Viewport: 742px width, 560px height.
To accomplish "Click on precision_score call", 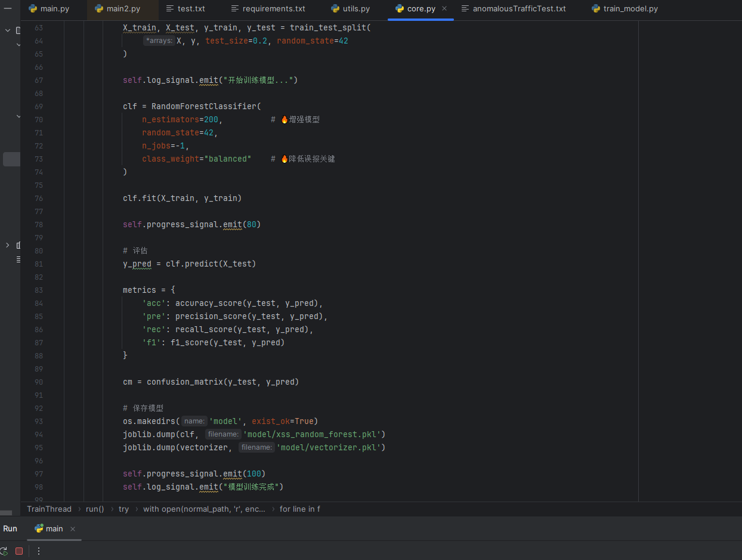I will point(211,317).
